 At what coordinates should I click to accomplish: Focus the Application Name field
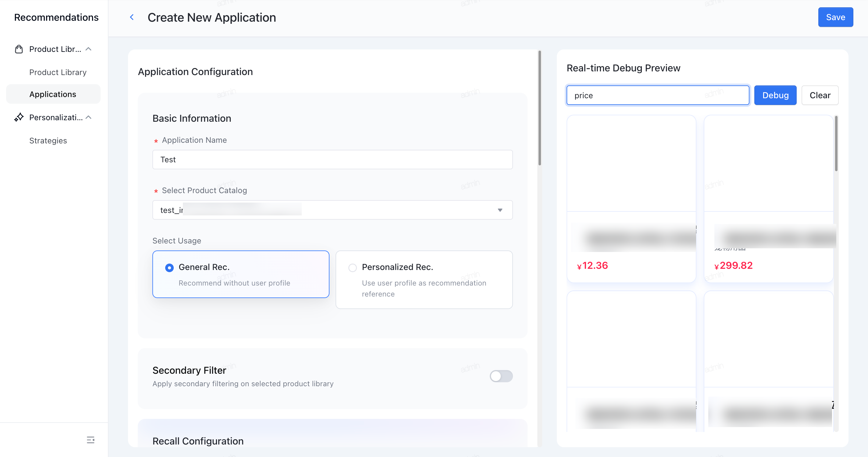333,160
